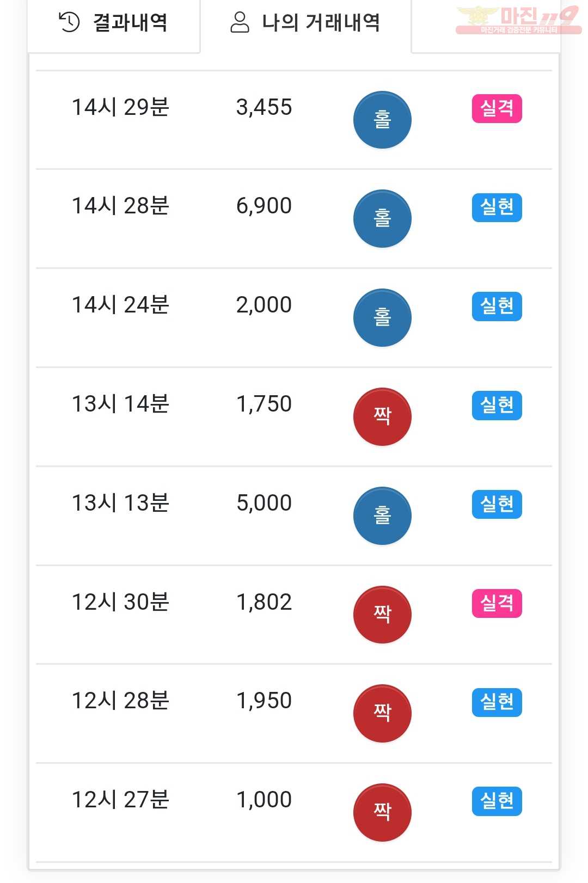The height and width of the screenshot is (883, 588).
Task: Select the 6,900 amount entry
Action: 264,206
